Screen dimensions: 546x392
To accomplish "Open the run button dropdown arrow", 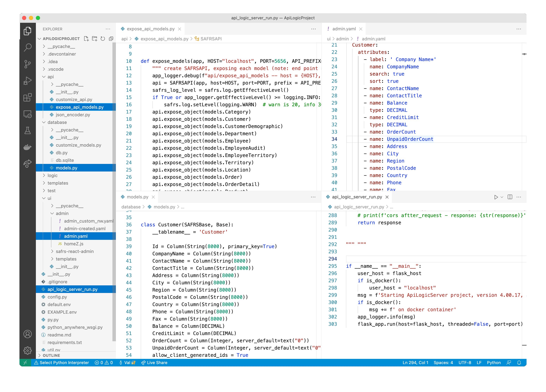I will [502, 197].
